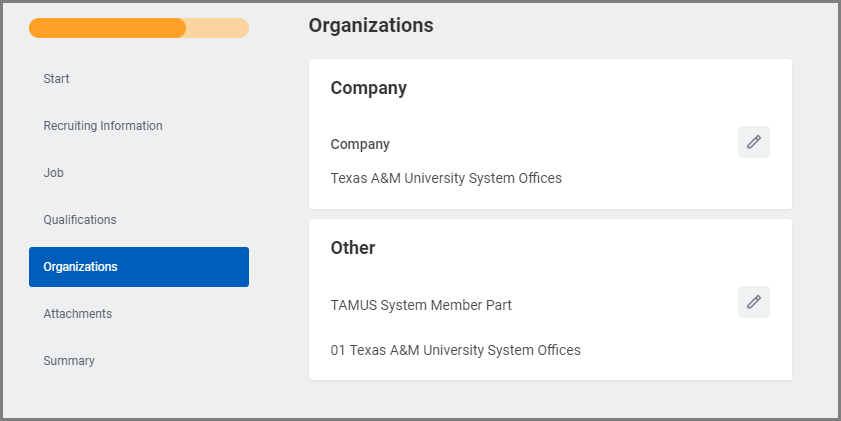Viewport: 841px width, 421px height.
Task: Select the 01 Texas A&M University System Offices value
Action: (x=455, y=351)
